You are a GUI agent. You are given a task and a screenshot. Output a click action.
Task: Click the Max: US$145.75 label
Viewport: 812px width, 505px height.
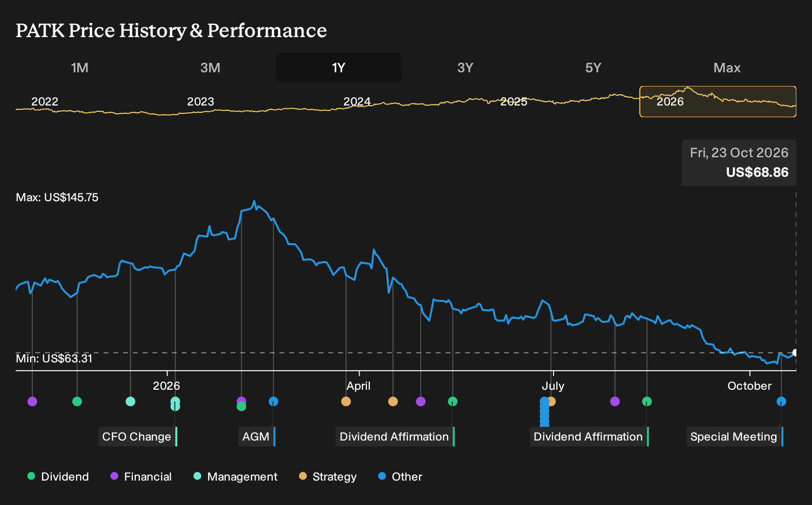(x=57, y=197)
